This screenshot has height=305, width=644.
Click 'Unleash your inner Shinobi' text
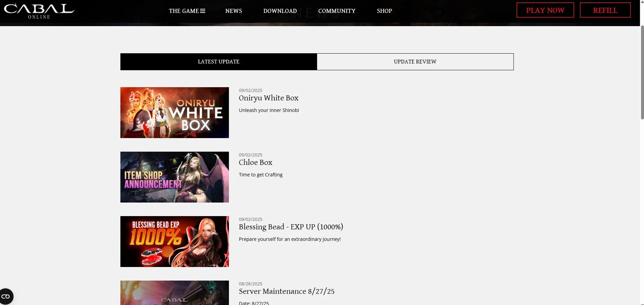tap(269, 110)
